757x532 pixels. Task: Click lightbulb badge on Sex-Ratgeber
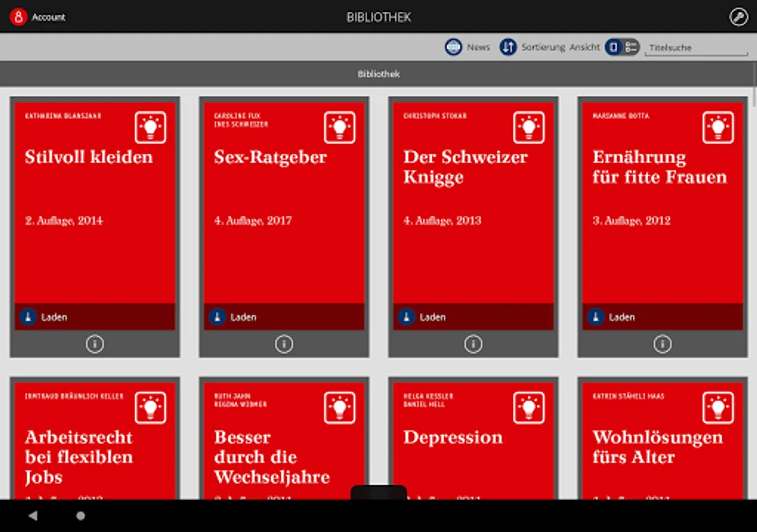click(339, 127)
